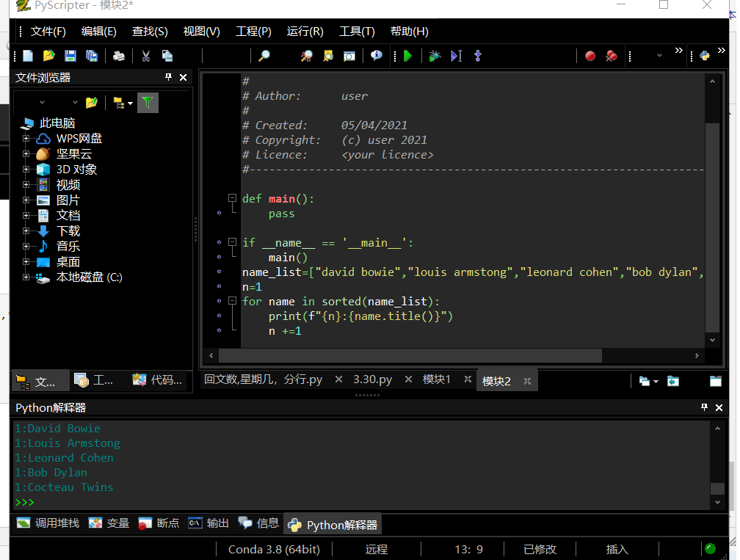Expand the 下载 folder node
The height and width of the screenshot is (560, 740).
[x=26, y=231]
